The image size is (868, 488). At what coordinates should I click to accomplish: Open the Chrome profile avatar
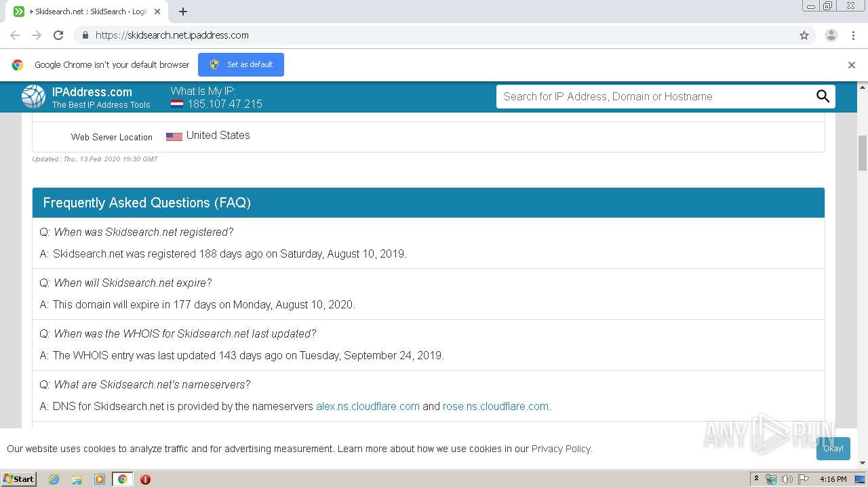tap(831, 35)
